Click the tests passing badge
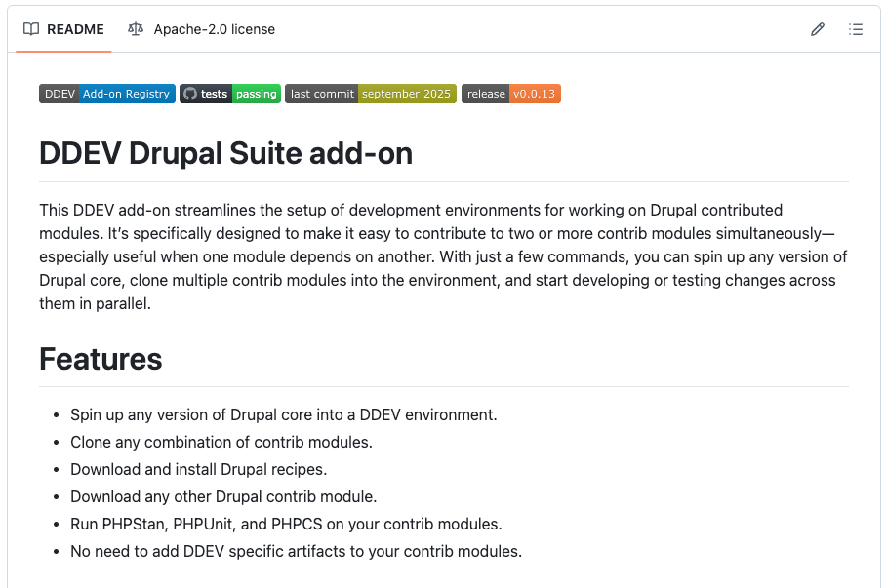Screen dimensions: 886x588 point(230,93)
